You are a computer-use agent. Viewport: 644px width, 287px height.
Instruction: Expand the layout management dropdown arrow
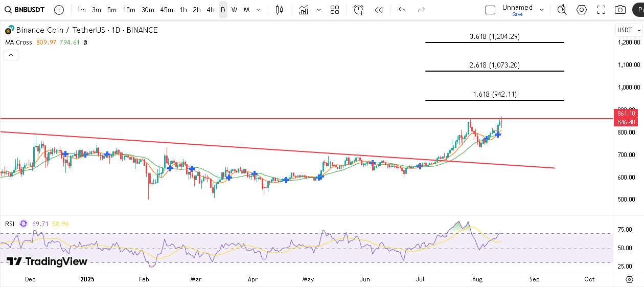[x=541, y=10]
